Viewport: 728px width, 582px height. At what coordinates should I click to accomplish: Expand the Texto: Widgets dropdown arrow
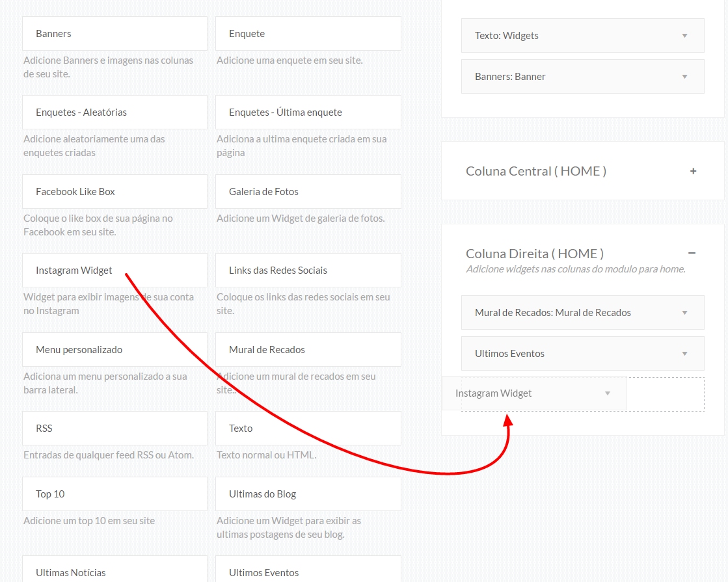pyautogui.click(x=684, y=36)
